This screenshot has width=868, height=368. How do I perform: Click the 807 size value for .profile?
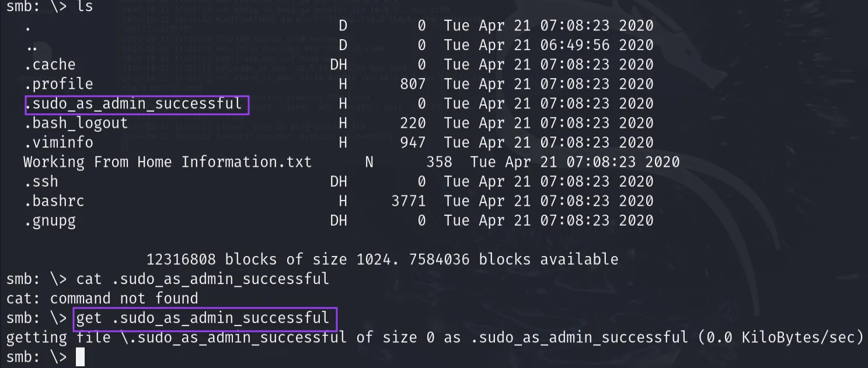[413, 84]
